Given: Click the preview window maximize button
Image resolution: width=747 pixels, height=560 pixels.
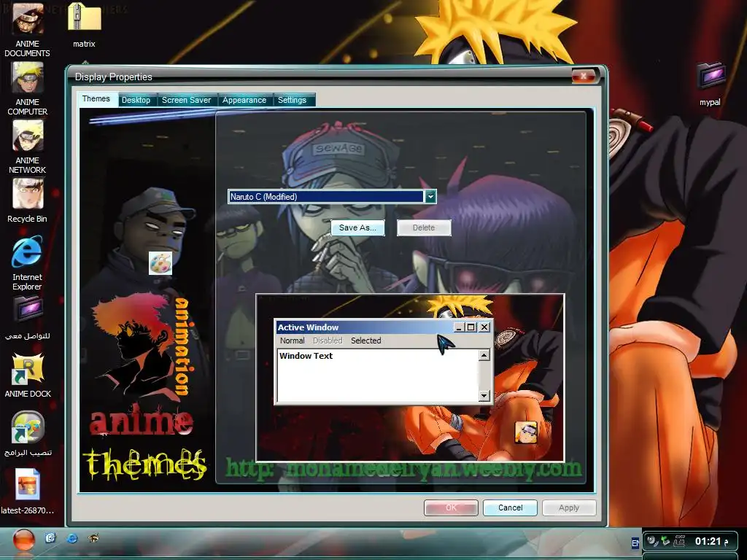Looking at the screenshot, I should [471, 327].
